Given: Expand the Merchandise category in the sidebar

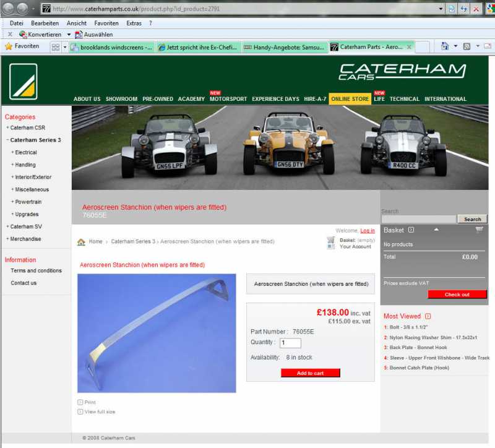Looking at the screenshot, I should 7,239.
